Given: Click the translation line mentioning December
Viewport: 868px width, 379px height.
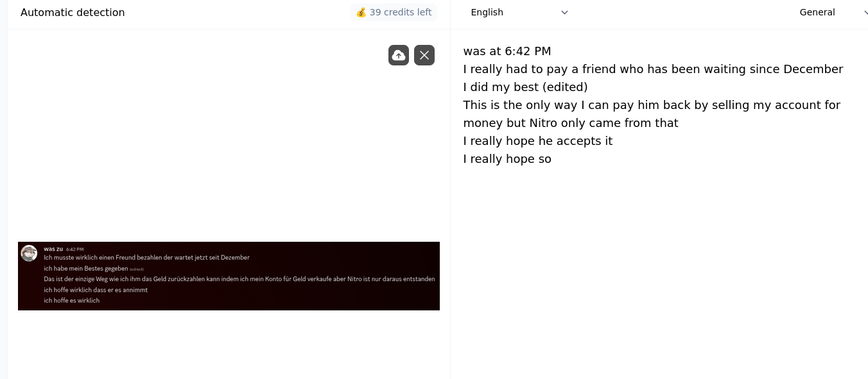Looking at the screenshot, I should 653,69.
